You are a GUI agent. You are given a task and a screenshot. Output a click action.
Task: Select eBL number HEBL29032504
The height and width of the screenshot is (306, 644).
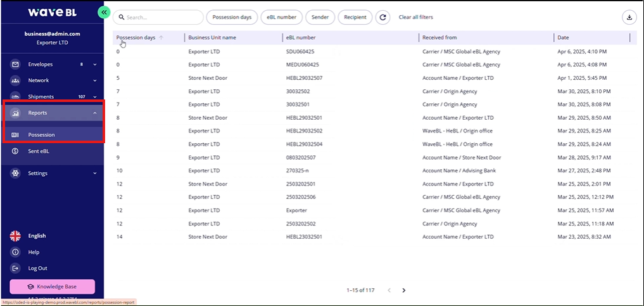[305, 144]
